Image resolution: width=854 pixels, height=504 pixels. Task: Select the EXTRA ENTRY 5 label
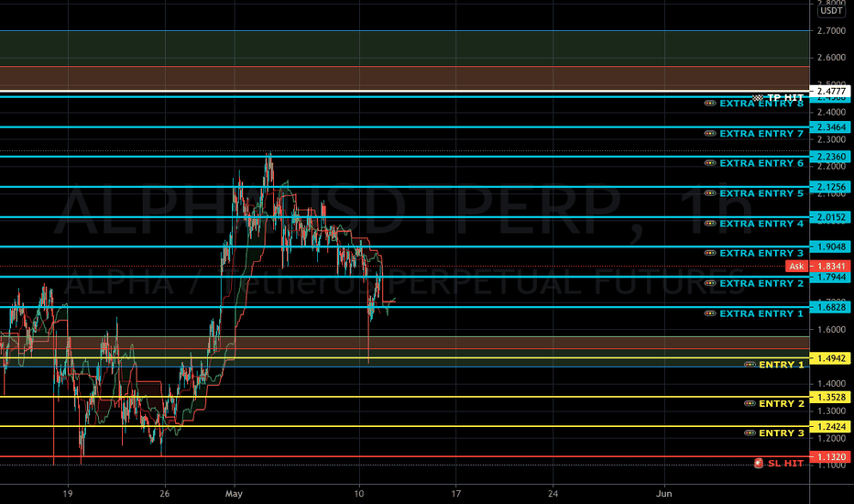pyautogui.click(x=761, y=193)
